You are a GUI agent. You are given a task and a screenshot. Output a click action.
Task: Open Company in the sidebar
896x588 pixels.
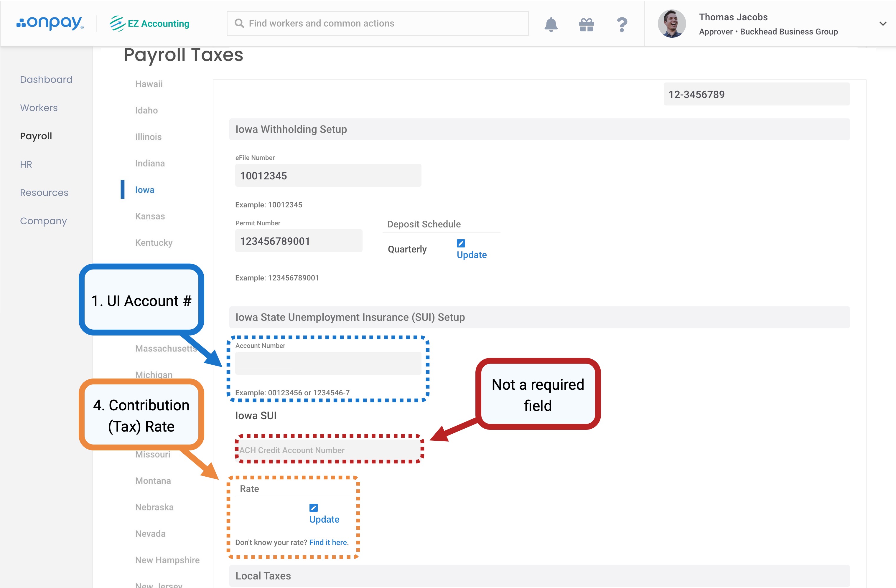(x=43, y=221)
